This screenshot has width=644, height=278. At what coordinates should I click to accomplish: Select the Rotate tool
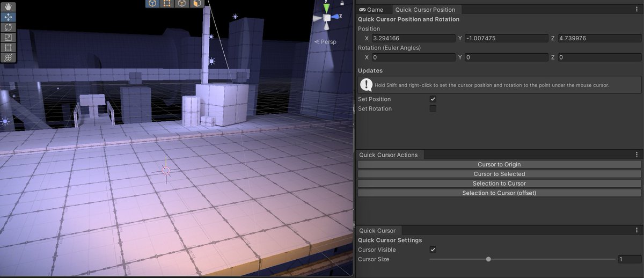pyautogui.click(x=9, y=27)
